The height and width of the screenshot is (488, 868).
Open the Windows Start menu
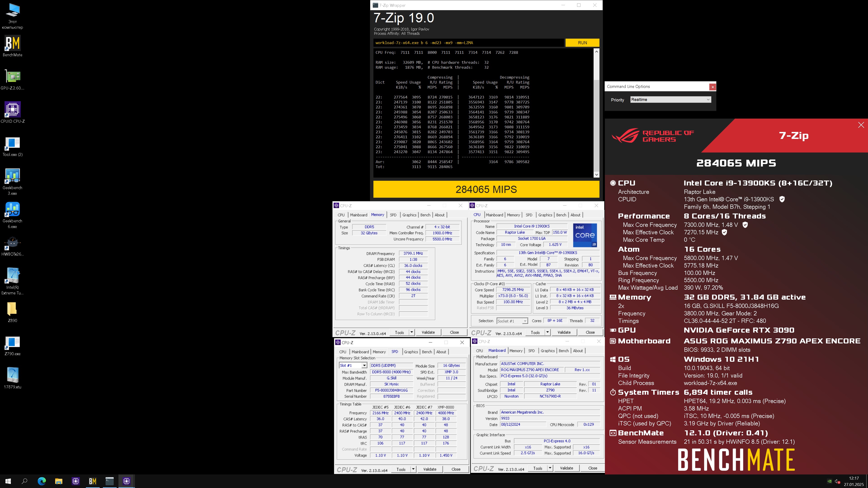8,481
